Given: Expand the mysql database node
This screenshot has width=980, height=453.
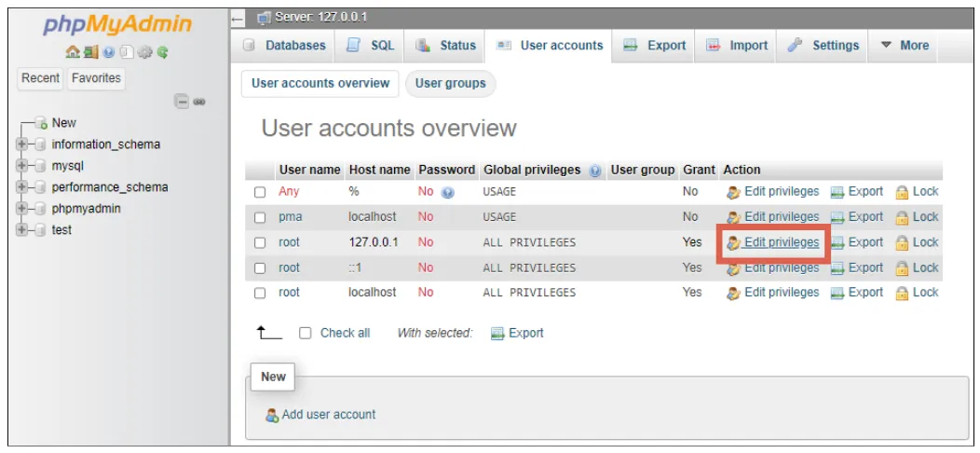Looking at the screenshot, I should pyautogui.click(x=22, y=166).
